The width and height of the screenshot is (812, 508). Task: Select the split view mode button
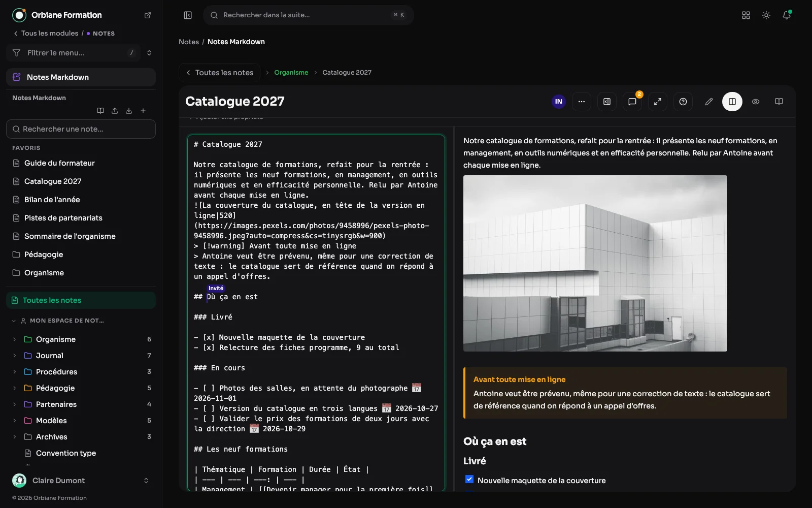(732, 102)
